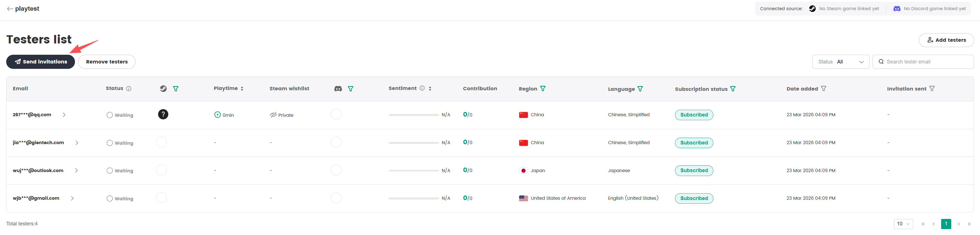
Task: Sort by the Sentiment column arrows
Action: coord(430,89)
